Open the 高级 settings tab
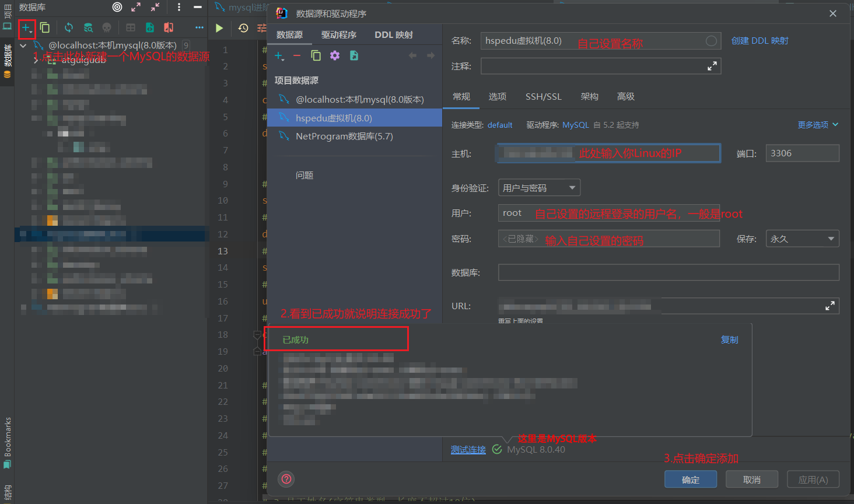This screenshot has height=504, width=854. tap(626, 96)
